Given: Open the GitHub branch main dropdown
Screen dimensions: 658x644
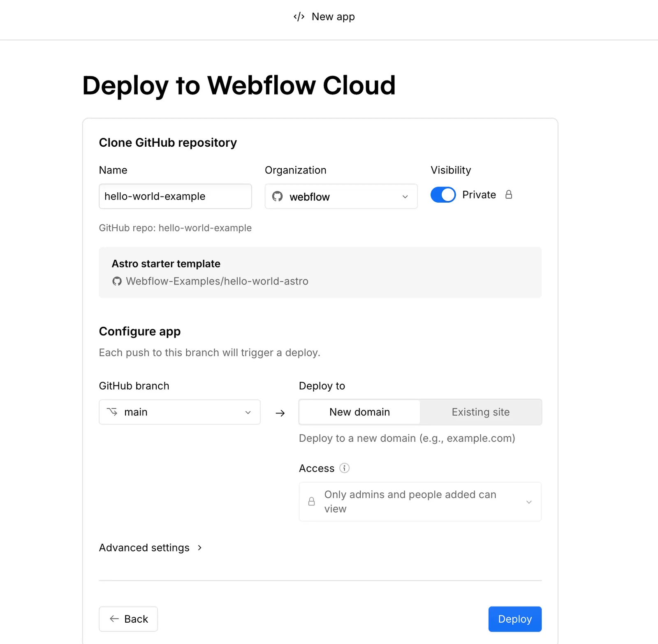Looking at the screenshot, I should click(180, 412).
